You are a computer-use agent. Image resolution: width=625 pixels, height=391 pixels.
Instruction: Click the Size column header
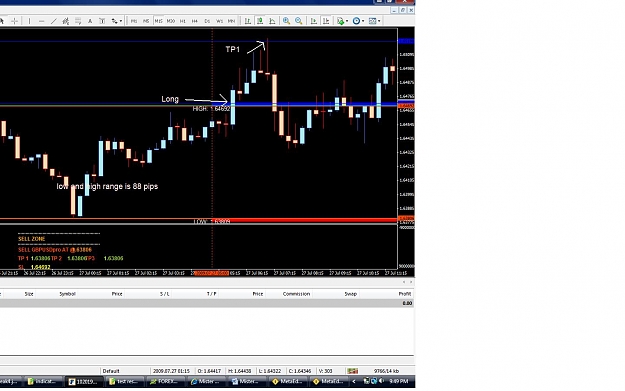tap(29, 294)
